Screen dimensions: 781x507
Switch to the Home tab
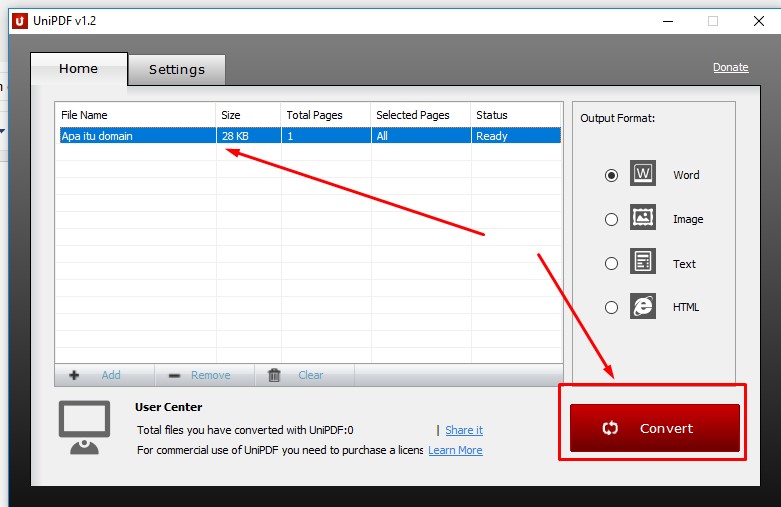(79, 69)
